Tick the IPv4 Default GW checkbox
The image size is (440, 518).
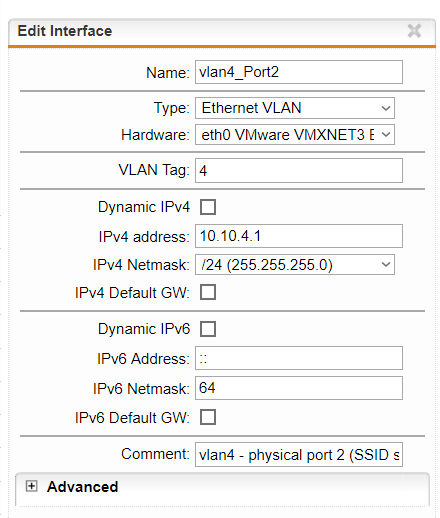click(208, 292)
